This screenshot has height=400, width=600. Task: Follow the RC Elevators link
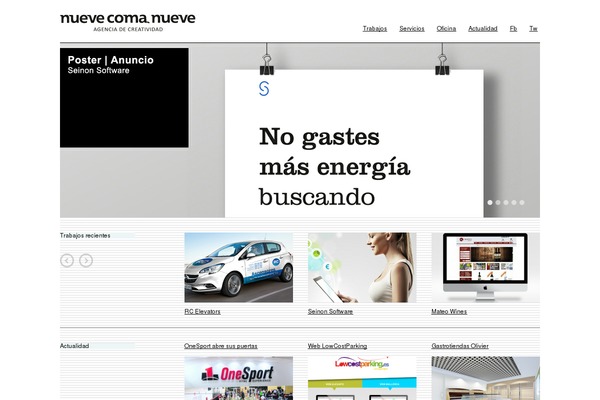[x=202, y=312]
